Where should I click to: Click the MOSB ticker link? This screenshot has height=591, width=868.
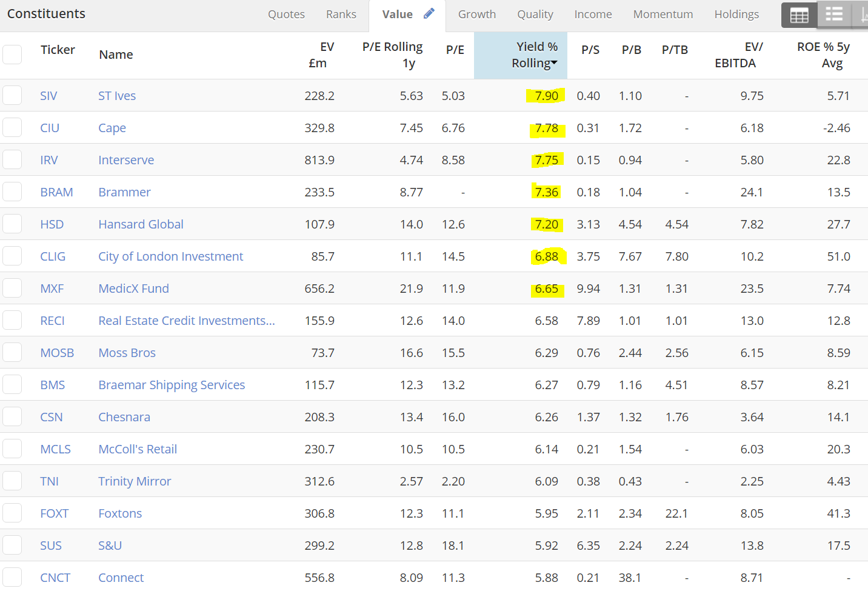(57, 353)
